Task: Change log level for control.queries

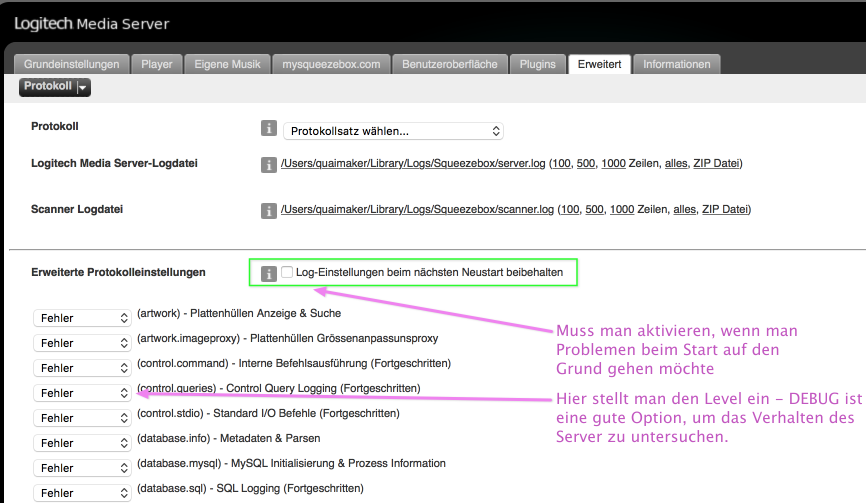Action: click(82, 393)
